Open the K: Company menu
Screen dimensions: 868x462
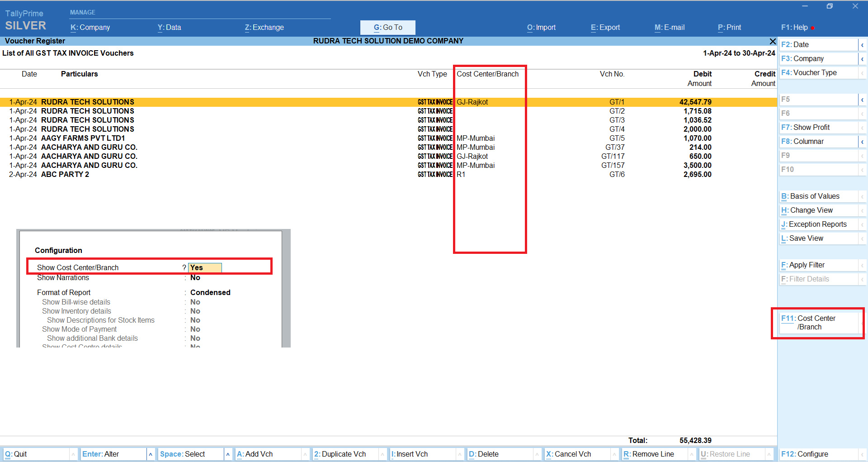pyautogui.click(x=90, y=27)
